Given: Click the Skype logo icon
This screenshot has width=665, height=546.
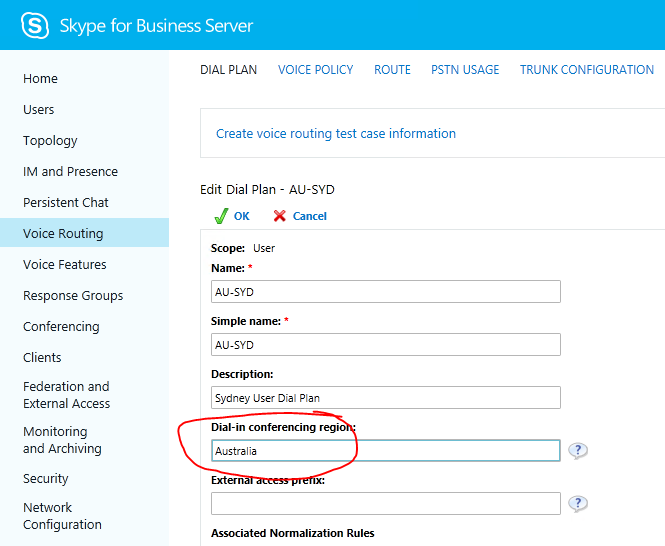Looking at the screenshot, I should pos(35,26).
